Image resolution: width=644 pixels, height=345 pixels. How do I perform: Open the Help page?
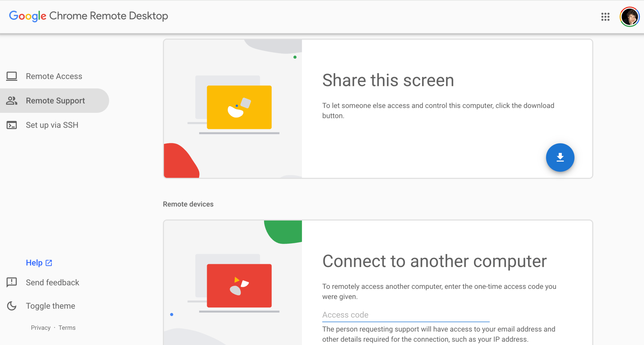pos(34,263)
